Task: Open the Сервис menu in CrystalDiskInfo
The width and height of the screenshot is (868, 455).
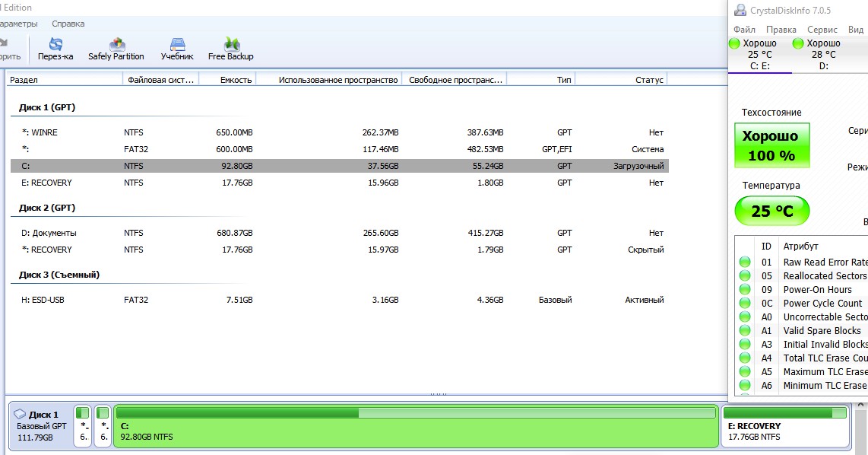Action: 822,30
